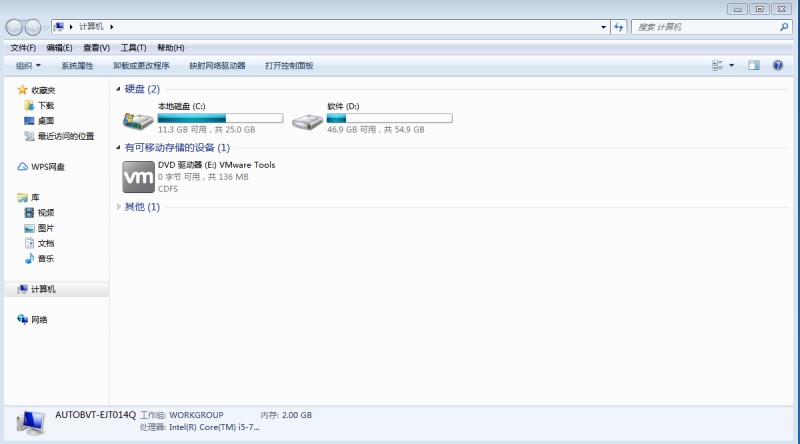Click the computer icon in the address bar
800x444 pixels.
point(59,27)
